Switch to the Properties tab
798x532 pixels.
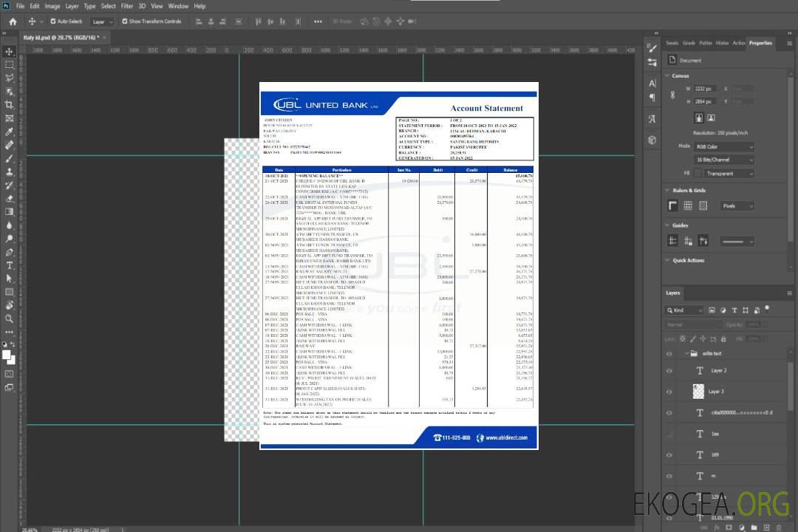(x=760, y=43)
